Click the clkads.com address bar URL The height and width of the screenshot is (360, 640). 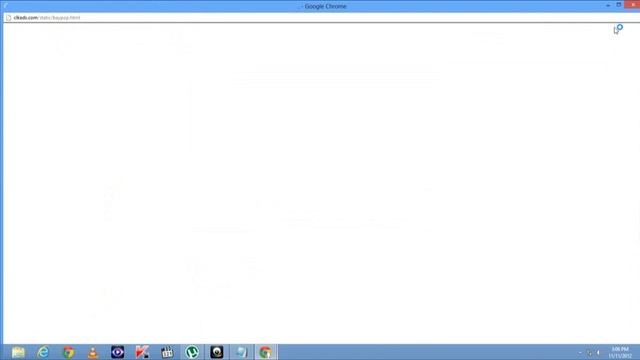[47, 18]
